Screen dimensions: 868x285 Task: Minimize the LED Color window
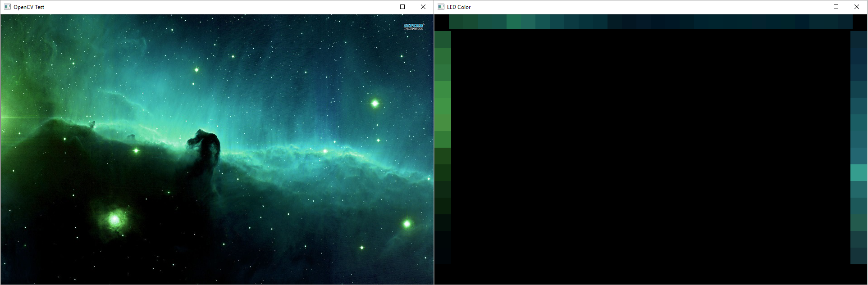click(x=816, y=7)
